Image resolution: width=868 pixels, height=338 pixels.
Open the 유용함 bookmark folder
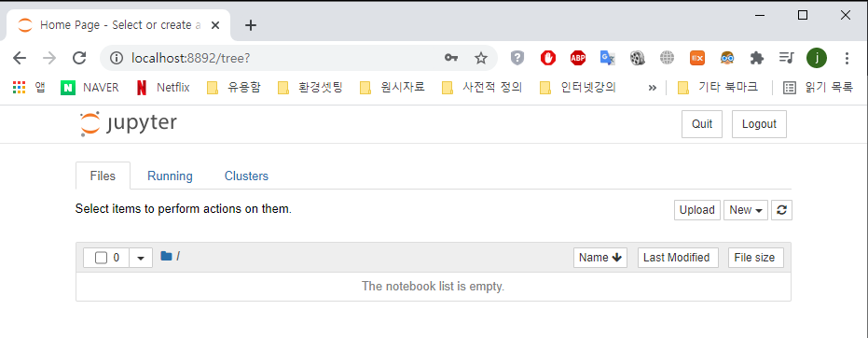coord(234,87)
